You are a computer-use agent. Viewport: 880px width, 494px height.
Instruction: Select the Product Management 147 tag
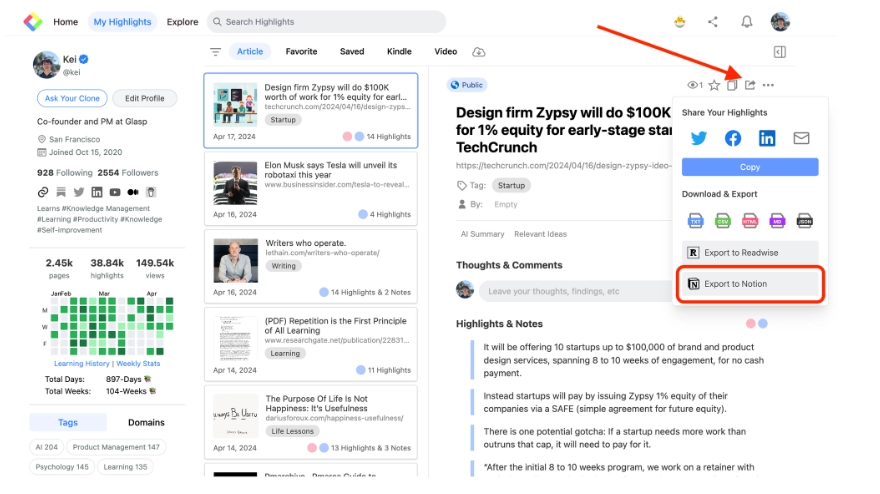point(116,447)
